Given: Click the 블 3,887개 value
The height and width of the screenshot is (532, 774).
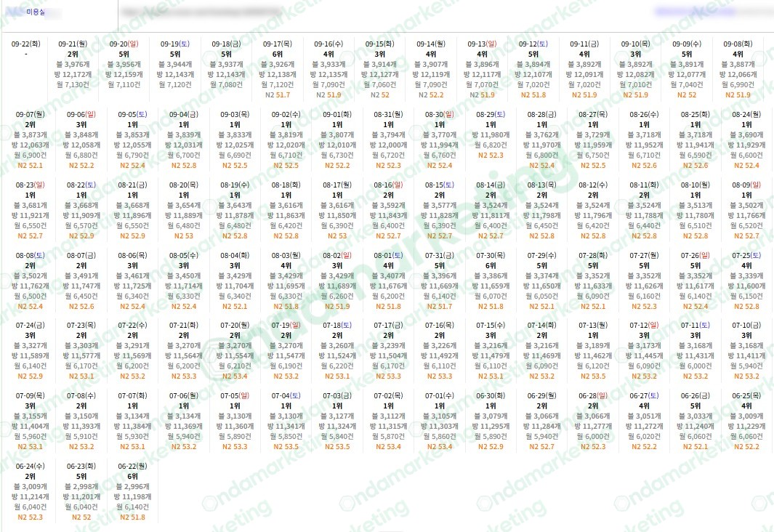Looking at the screenshot, I should pyautogui.click(x=738, y=64).
